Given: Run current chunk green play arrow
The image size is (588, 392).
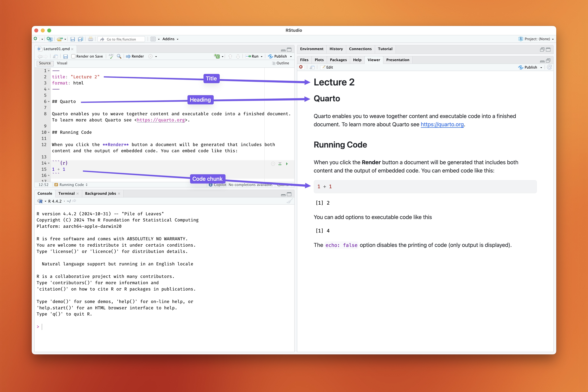Looking at the screenshot, I should tap(287, 164).
